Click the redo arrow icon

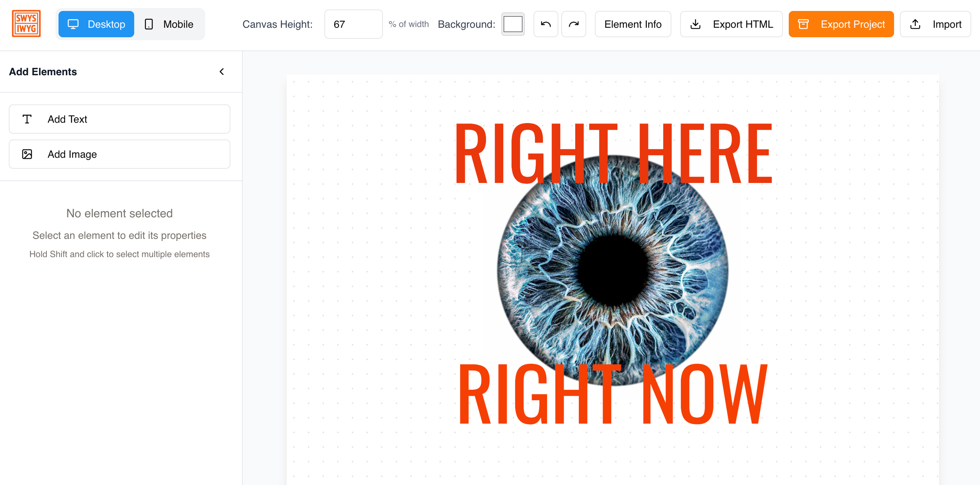pos(573,24)
